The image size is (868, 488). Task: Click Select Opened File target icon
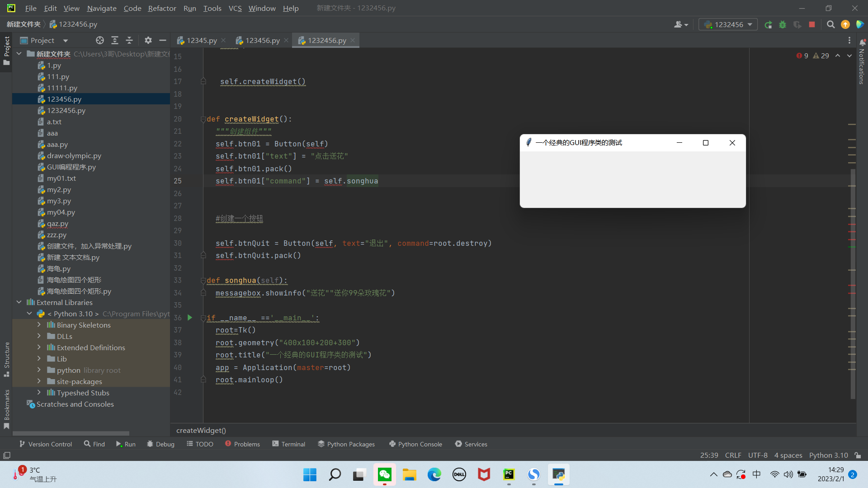[100, 41]
